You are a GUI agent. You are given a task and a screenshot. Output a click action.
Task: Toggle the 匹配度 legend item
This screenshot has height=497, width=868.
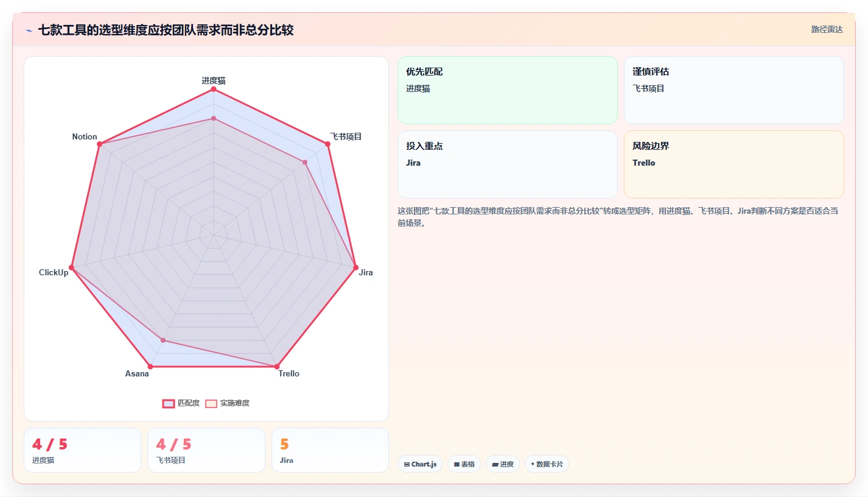181,403
